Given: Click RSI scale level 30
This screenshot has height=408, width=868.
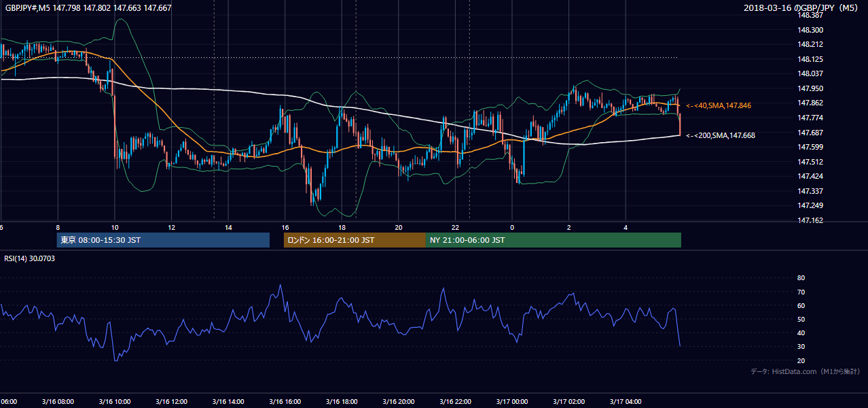Looking at the screenshot, I should [x=801, y=347].
